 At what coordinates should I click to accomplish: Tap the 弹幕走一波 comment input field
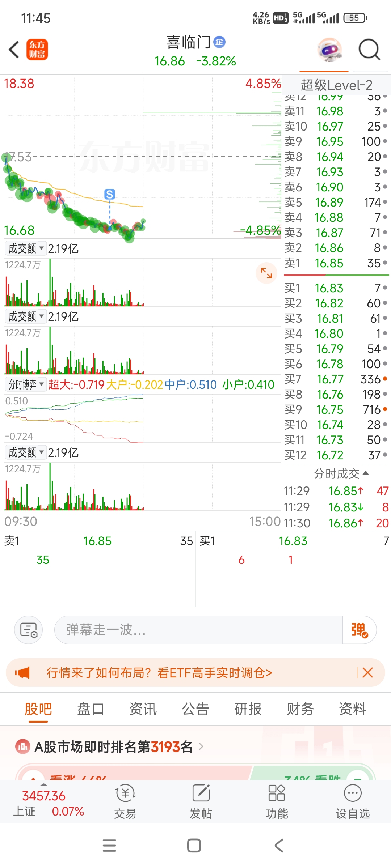tap(198, 630)
